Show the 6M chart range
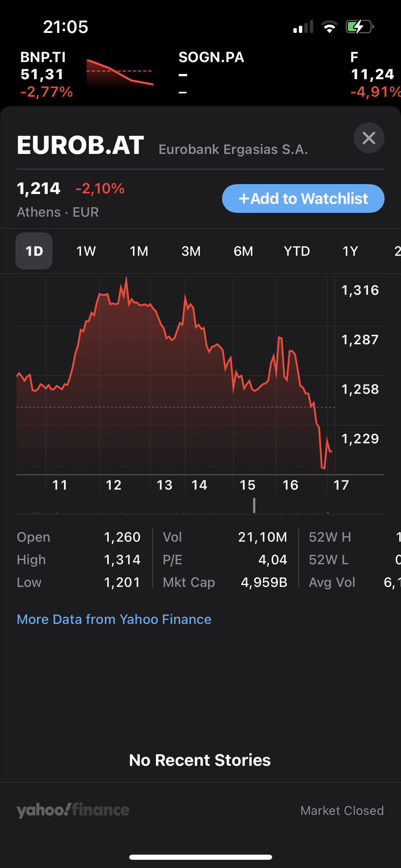This screenshot has height=868, width=401. (243, 251)
